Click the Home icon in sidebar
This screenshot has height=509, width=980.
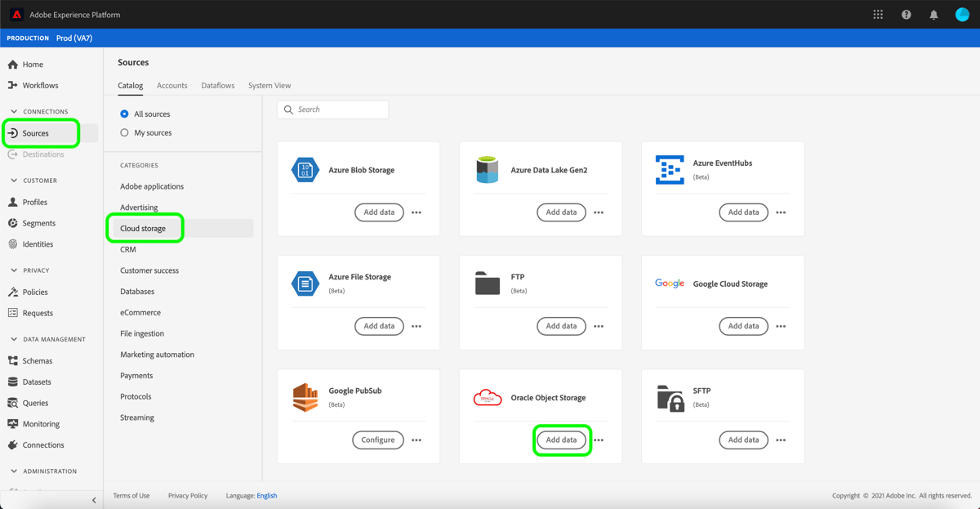click(x=13, y=65)
